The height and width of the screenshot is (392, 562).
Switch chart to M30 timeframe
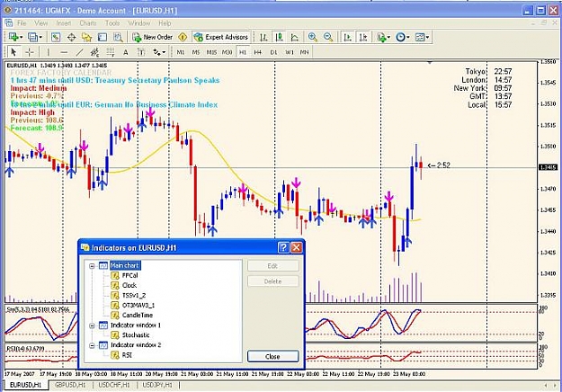click(x=227, y=52)
